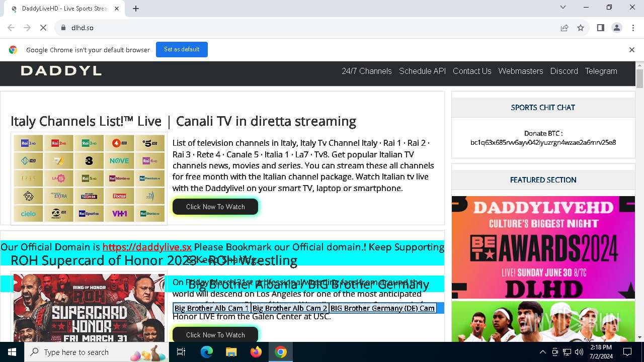Close the DaddyLiveHD tab
The image size is (644, 362).
[117, 9]
